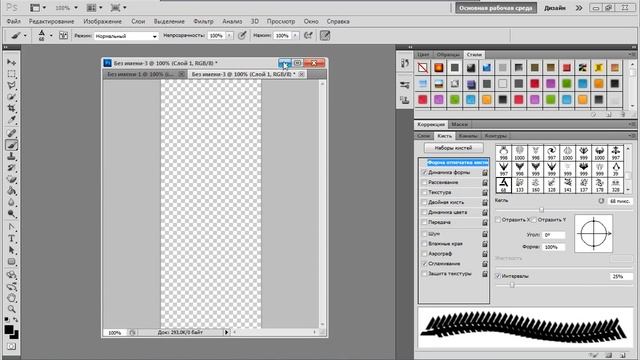The height and width of the screenshot is (360, 640).
Task: Click the brush size Кегль slider handle
Action: click(x=542, y=210)
